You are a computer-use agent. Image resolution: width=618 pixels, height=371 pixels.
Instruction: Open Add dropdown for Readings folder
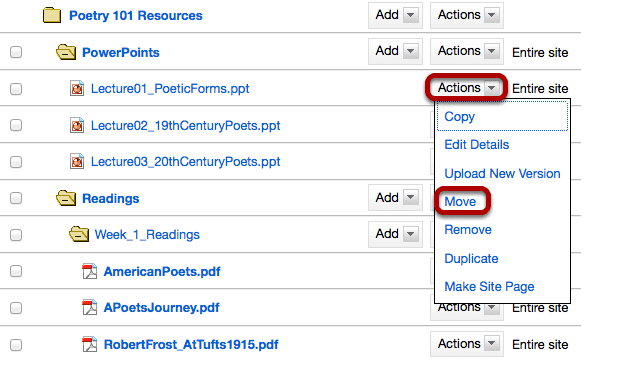point(395,198)
